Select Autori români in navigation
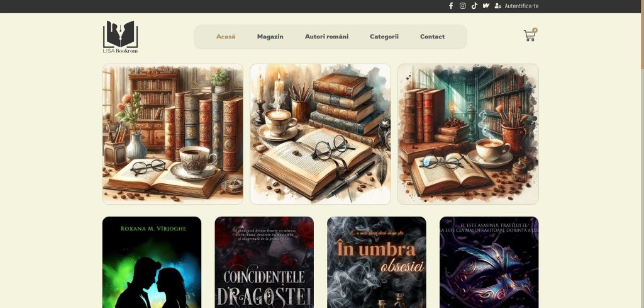Image resolution: width=644 pixels, height=308 pixels. coord(326,37)
